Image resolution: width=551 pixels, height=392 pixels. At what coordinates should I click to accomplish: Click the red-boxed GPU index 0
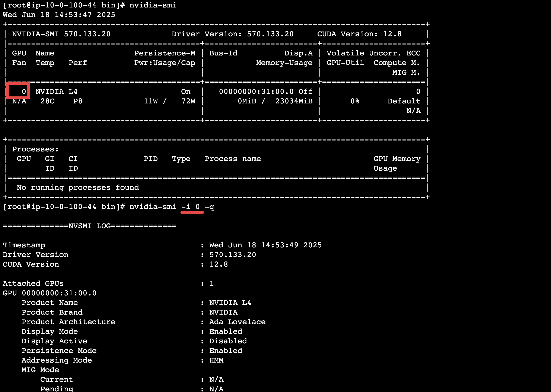pyautogui.click(x=23, y=91)
